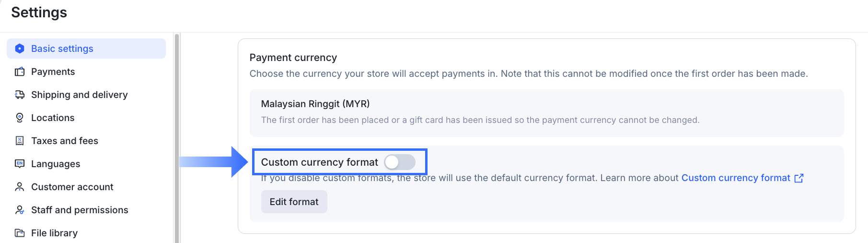Image resolution: width=868 pixels, height=243 pixels.
Task: Open the Payments settings menu item
Action: 53,72
